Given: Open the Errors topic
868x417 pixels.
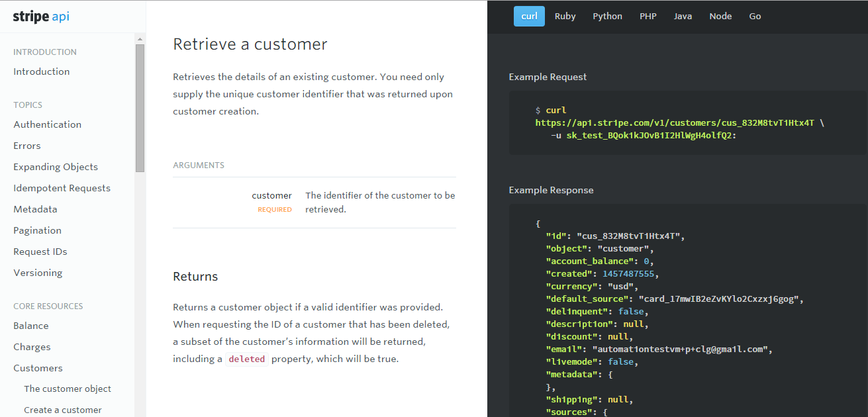Looking at the screenshot, I should [x=27, y=146].
